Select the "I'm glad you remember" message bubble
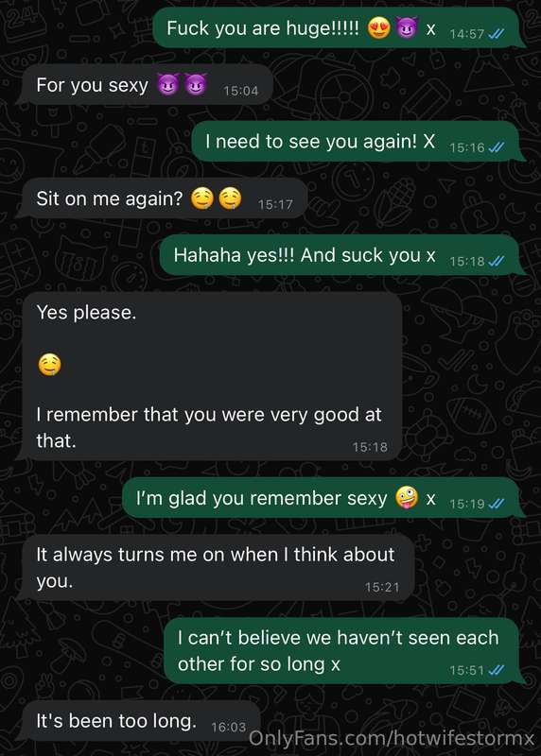 click(x=323, y=498)
